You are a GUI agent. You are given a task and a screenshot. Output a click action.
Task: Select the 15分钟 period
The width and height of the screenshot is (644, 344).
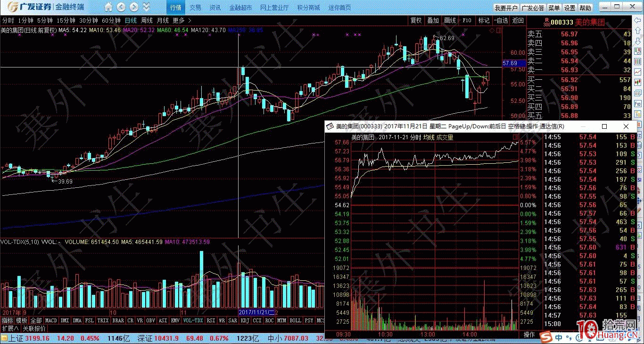[x=66, y=20]
